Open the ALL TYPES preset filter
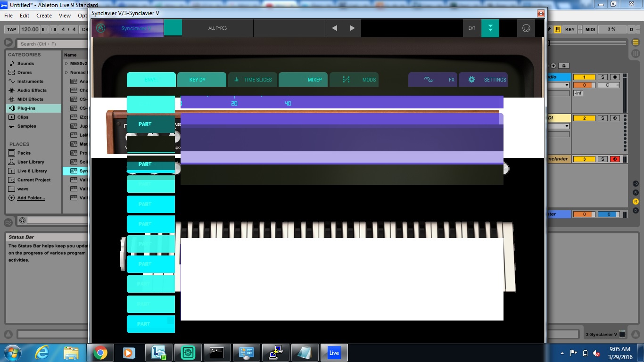 [x=218, y=28]
